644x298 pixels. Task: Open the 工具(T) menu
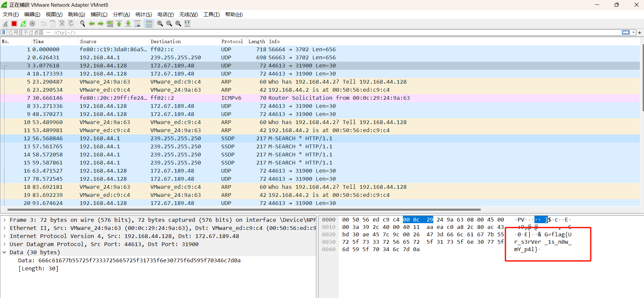(x=211, y=14)
